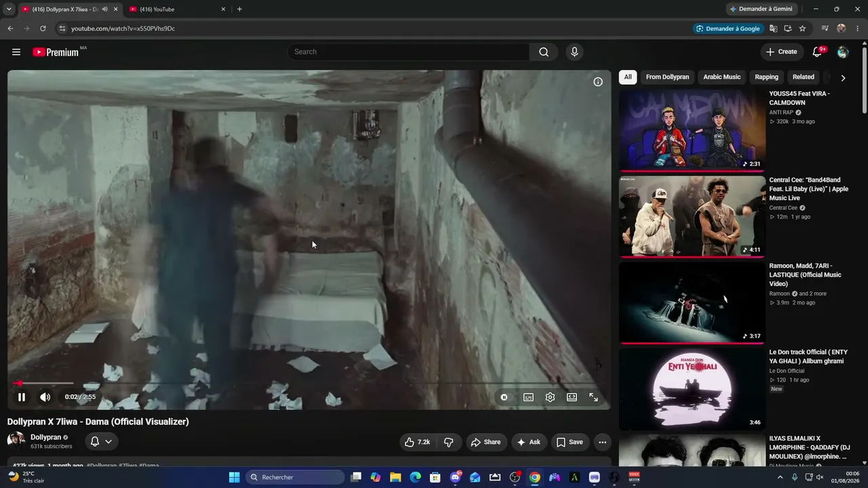Share the video
Viewport: 868px width, 488px height.
pos(486,442)
